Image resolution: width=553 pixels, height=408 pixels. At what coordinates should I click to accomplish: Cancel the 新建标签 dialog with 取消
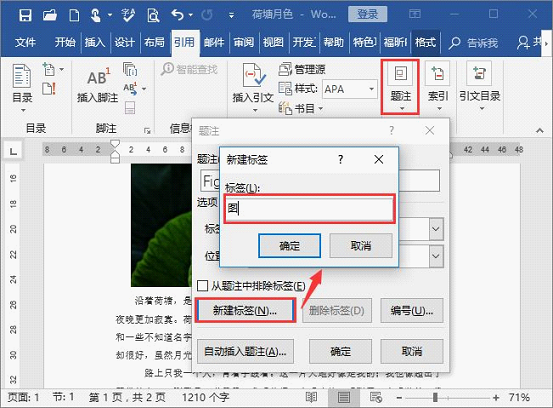pyautogui.click(x=361, y=245)
